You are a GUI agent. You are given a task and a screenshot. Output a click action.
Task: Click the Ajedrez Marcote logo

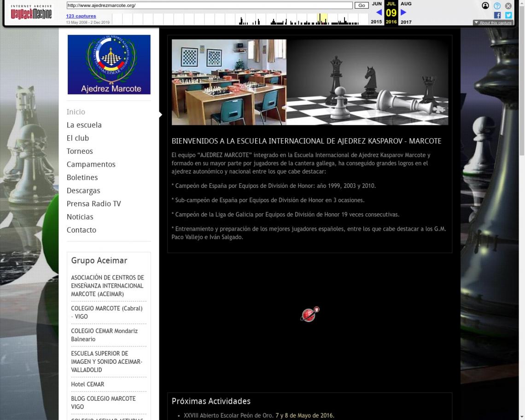[x=109, y=64]
